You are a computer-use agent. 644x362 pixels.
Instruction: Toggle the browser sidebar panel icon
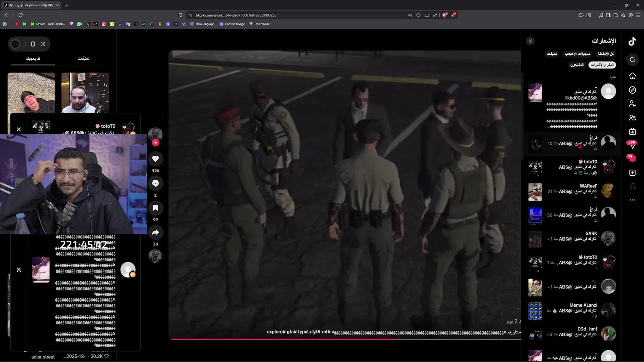pos(608,15)
